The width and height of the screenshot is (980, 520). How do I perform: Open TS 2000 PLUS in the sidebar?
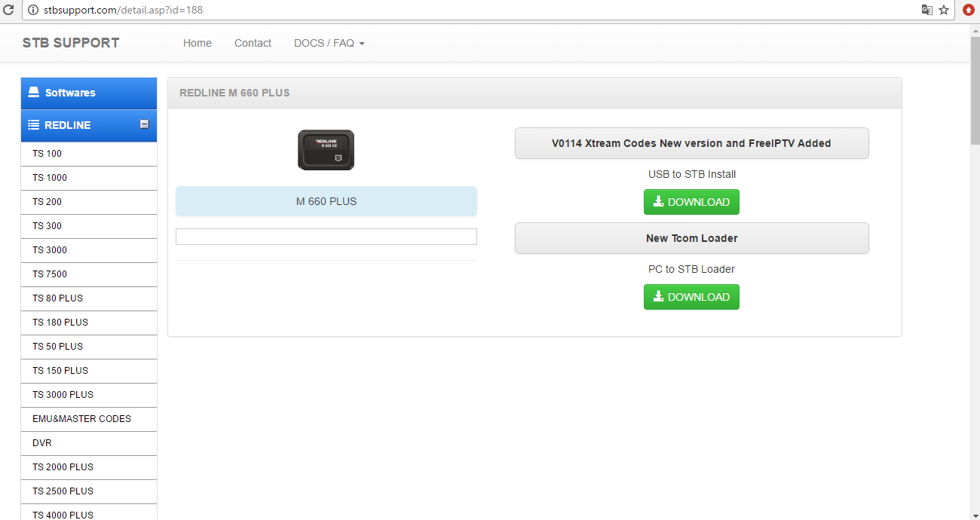click(x=89, y=467)
